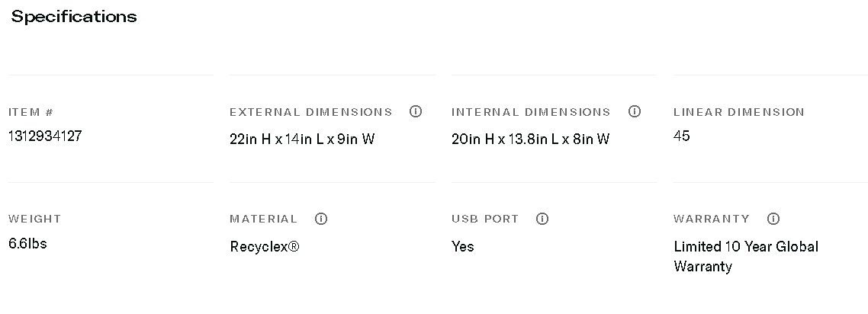Viewport: 868px width, 314px height.
Task: Click the Linear Dimension label
Action: 738,112
